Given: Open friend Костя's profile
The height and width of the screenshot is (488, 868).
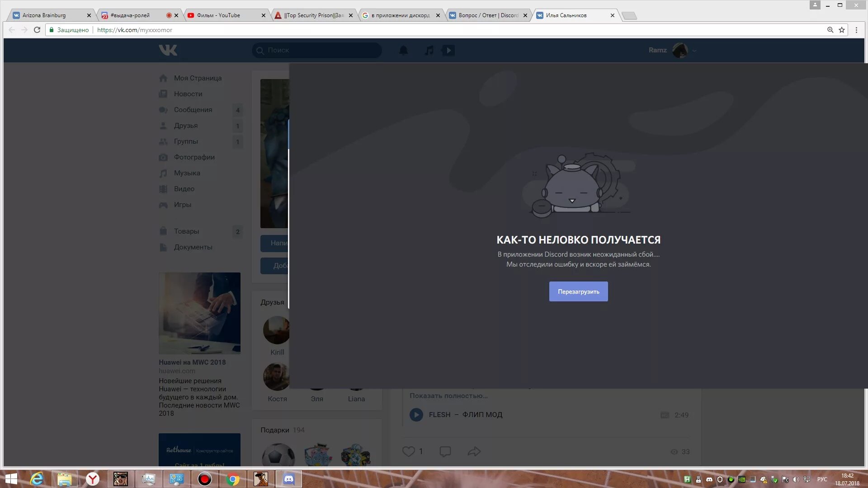Looking at the screenshot, I should pyautogui.click(x=277, y=399).
